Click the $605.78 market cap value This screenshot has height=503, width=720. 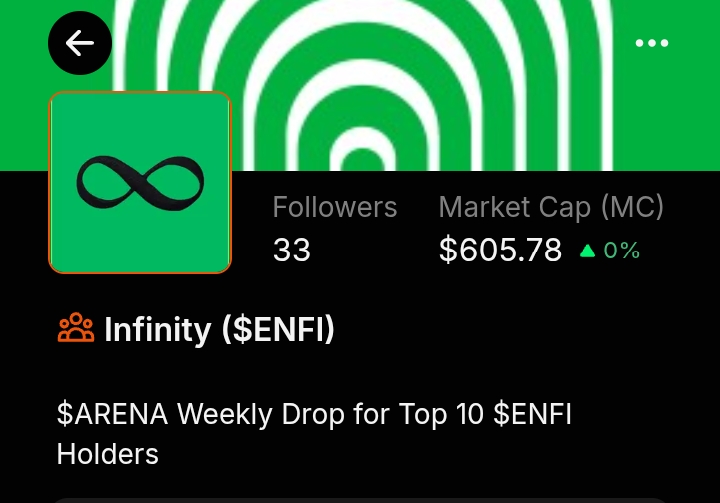(x=500, y=250)
